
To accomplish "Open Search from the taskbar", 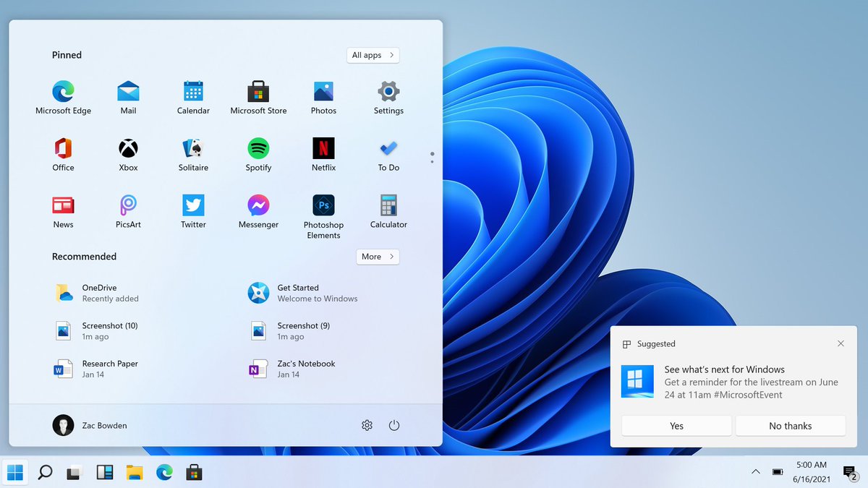I will (45, 473).
